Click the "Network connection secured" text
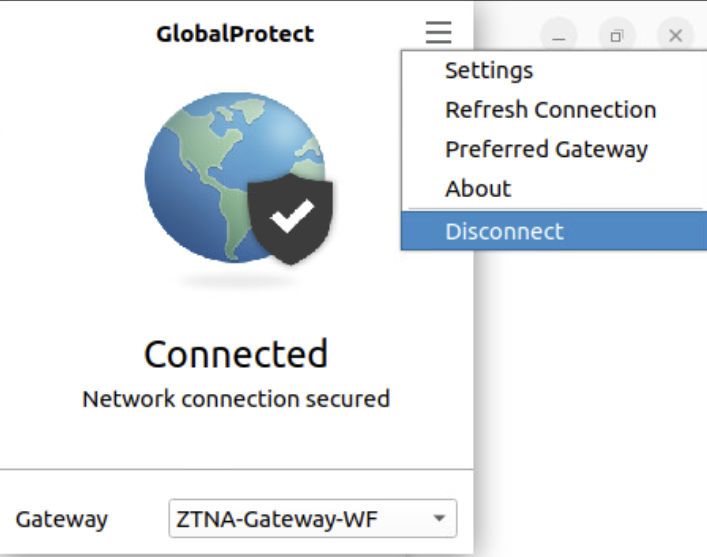The height and width of the screenshot is (557, 707). click(236, 399)
